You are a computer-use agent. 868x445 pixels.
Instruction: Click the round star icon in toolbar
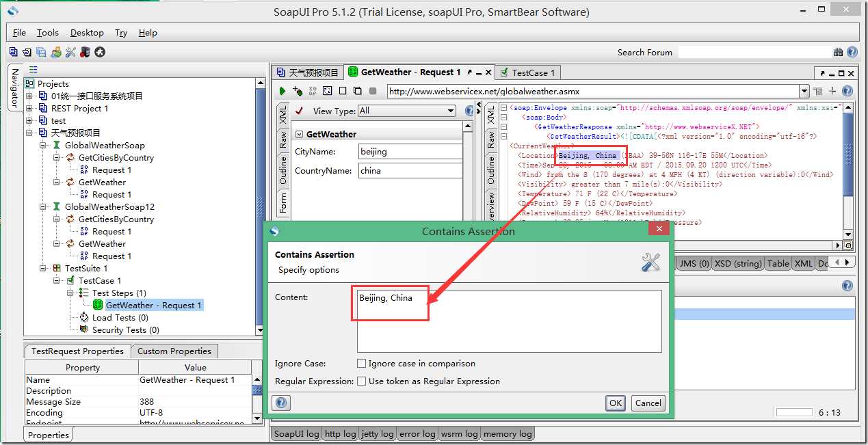pos(100,52)
